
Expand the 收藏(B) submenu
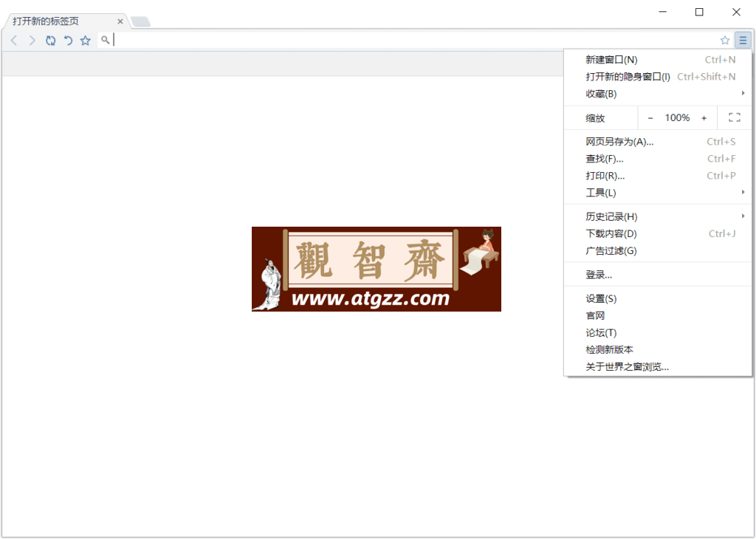658,94
